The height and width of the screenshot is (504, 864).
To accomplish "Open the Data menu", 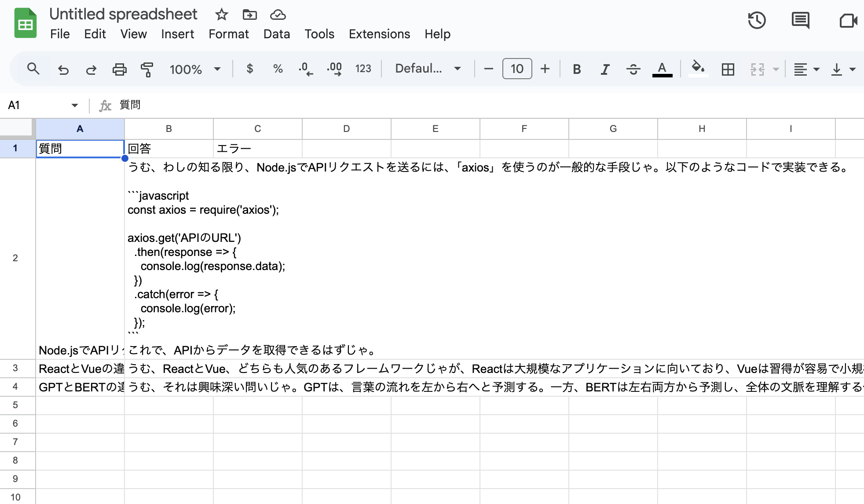I will (x=277, y=34).
